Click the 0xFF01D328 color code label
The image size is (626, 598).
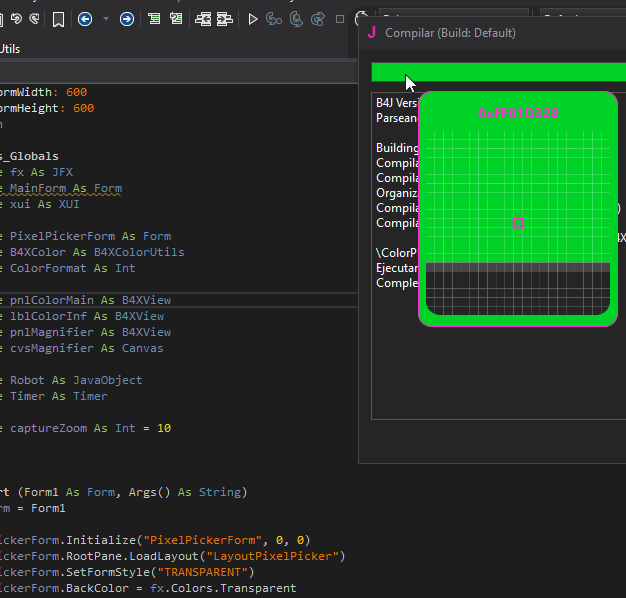coord(518,113)
